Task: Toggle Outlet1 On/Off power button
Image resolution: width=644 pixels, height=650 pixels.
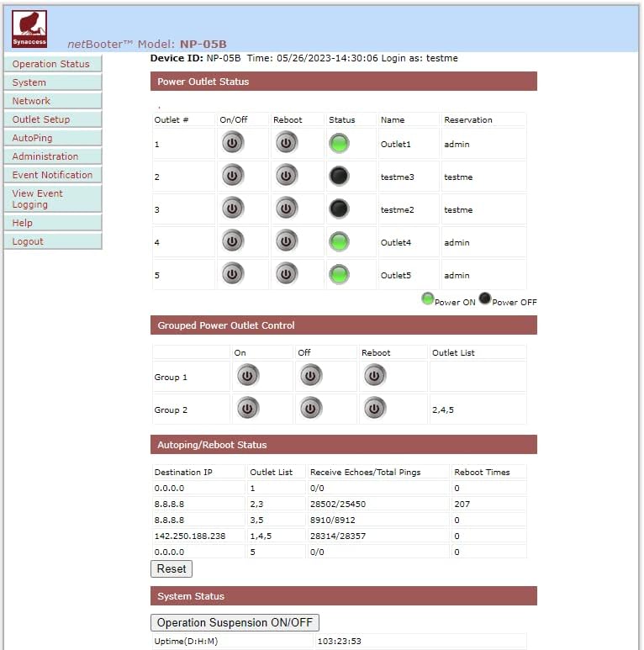Action: click(x=233, y=143)
